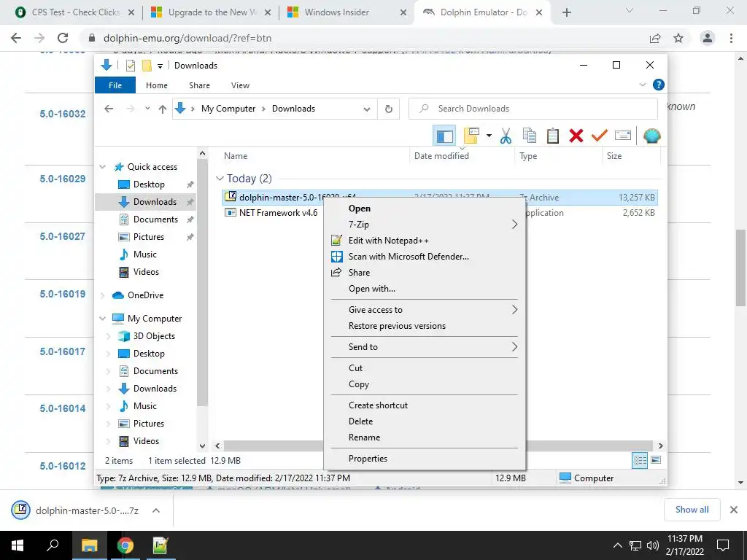Open the Share ribbon tab
Viewport: 747px width, 560px height.
(x=199, y=85)
